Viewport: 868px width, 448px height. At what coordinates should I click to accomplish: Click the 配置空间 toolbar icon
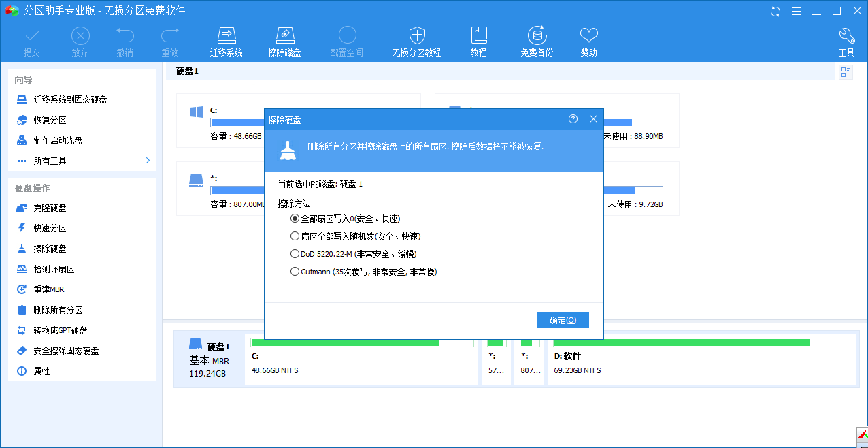[x=347, y=41]
